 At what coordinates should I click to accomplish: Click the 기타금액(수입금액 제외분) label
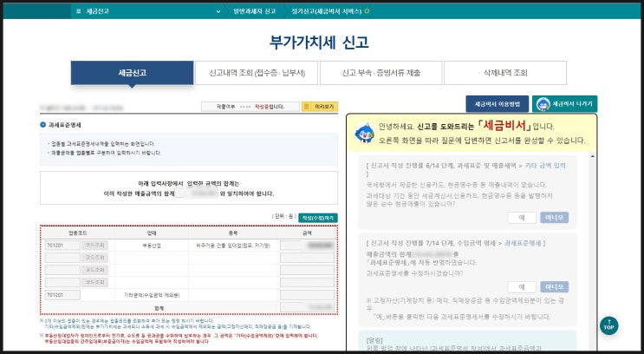[152, 295]
